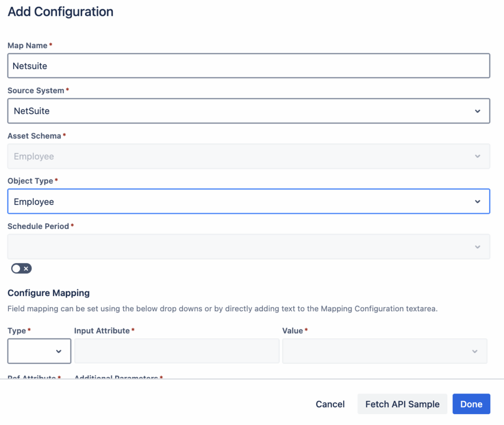Click the Map Name text field
The height and width of the screenshot is (425, 504).
(x=249, y=66)
